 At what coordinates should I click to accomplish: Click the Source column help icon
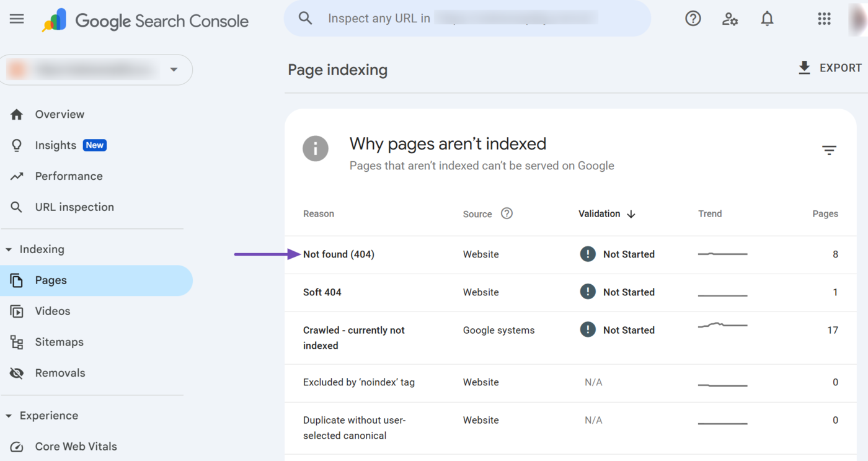coord(507,213)
